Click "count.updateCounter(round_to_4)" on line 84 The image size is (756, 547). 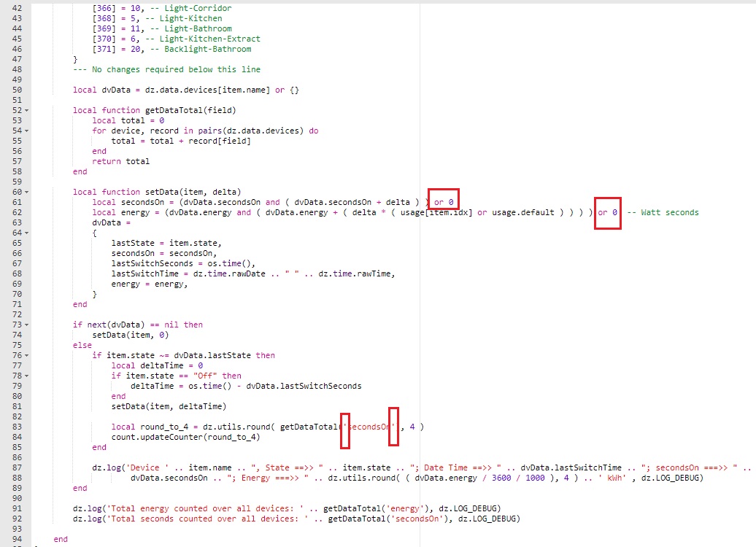[185, 437]
